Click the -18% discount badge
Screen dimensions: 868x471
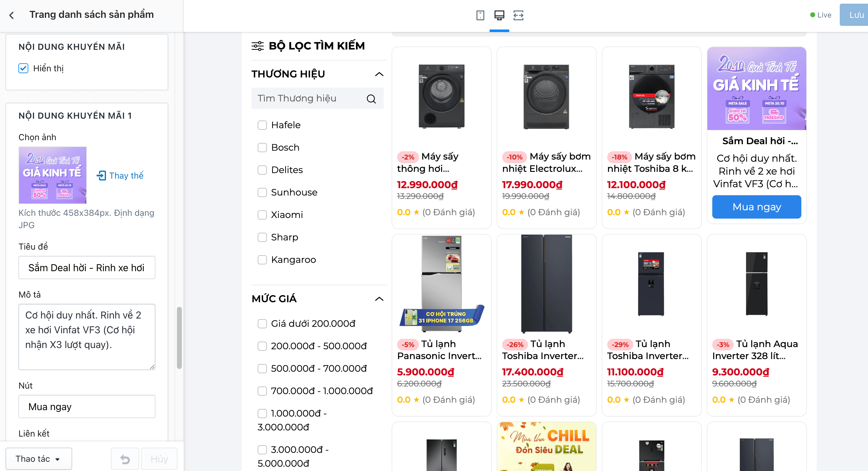619,157
